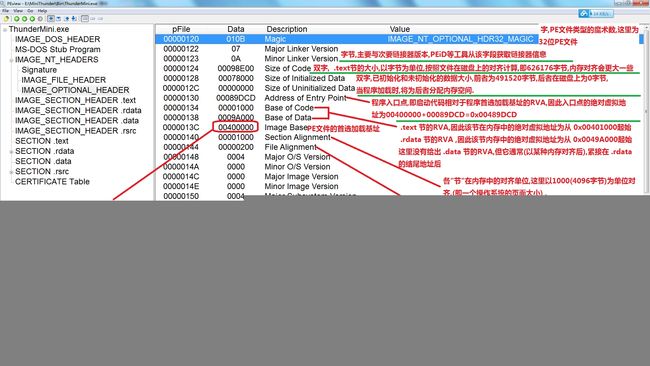
Task: Click the first green circle toolbar icon
Action: (x=17, y=19)
